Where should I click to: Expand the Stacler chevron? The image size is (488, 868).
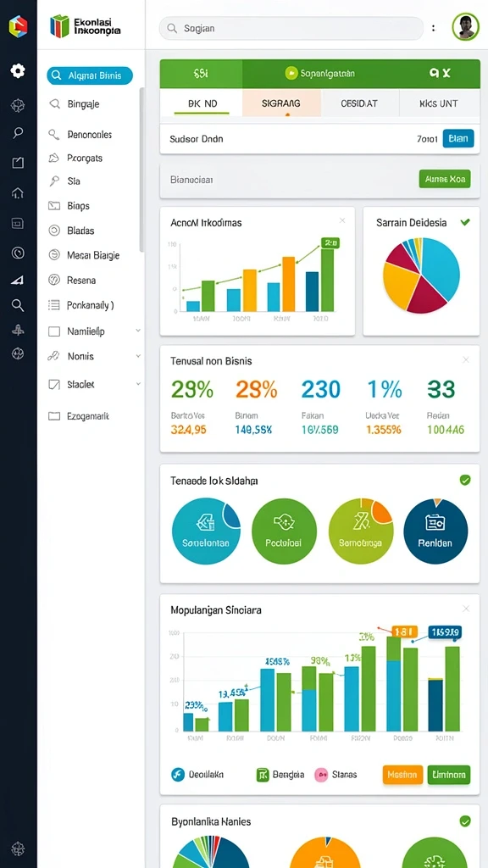pos(138,383)
